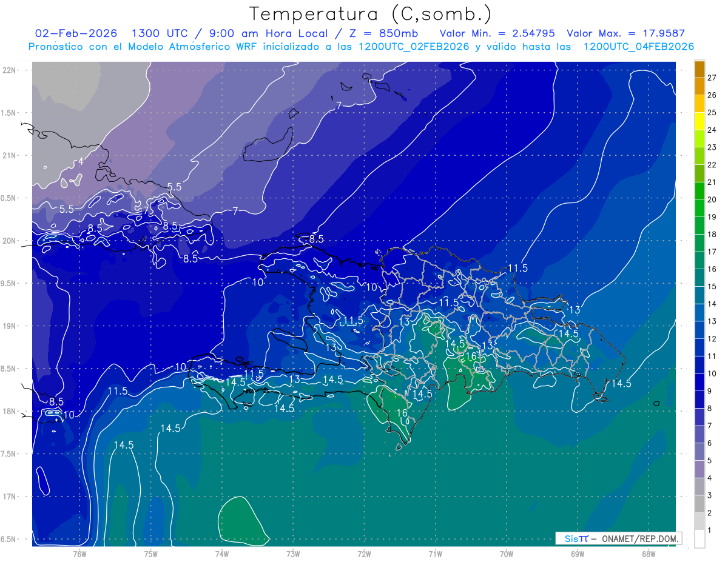The height and width of the screenshot is (562, 728).
Task: Pick the purple legend swatch between 4 and 5
Action: [x=700, y=469]
